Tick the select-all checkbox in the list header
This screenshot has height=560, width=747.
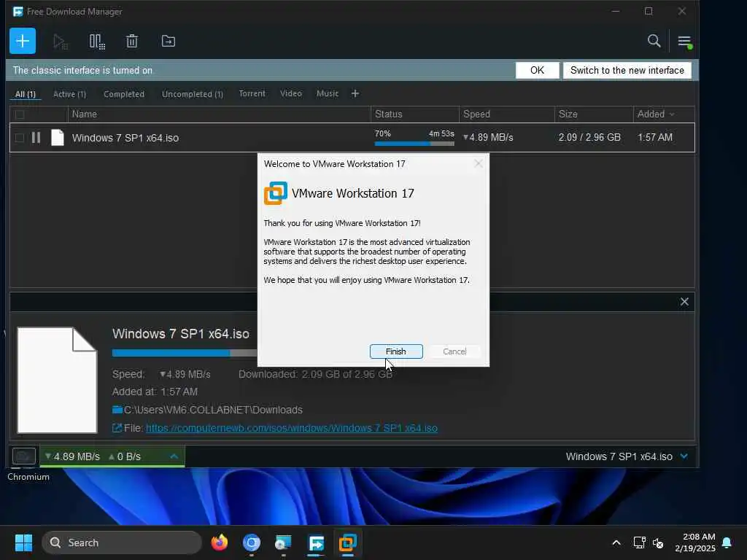click(x=20, y=114)
